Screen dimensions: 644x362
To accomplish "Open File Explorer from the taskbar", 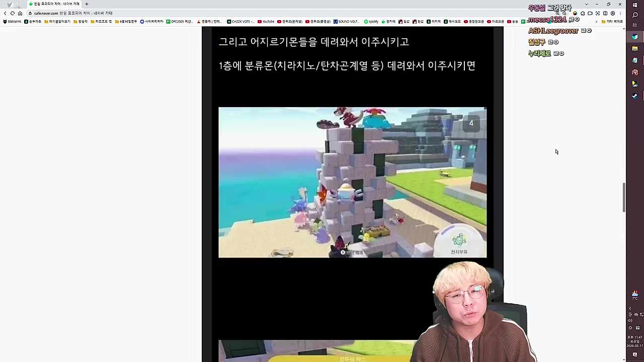I will pos(634,48).
